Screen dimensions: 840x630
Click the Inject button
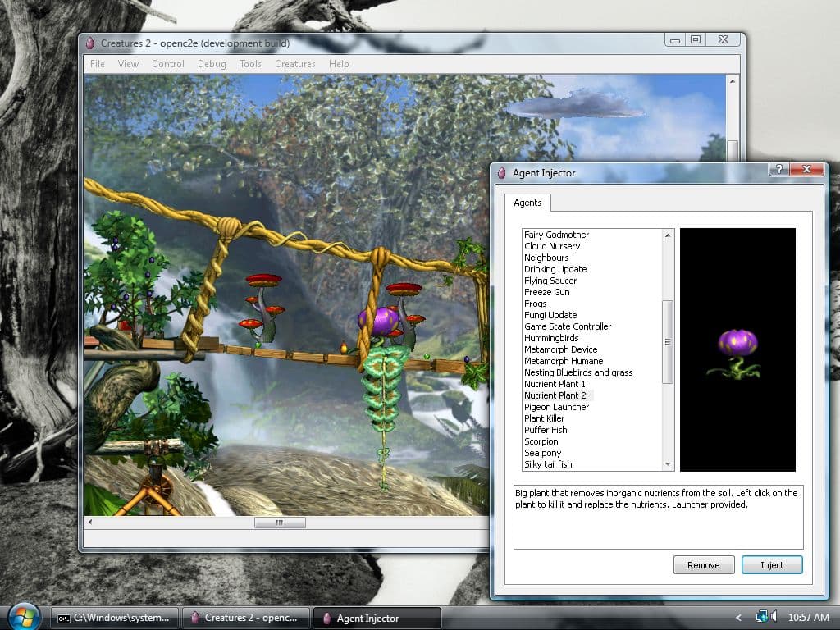[x=771, y=564]
